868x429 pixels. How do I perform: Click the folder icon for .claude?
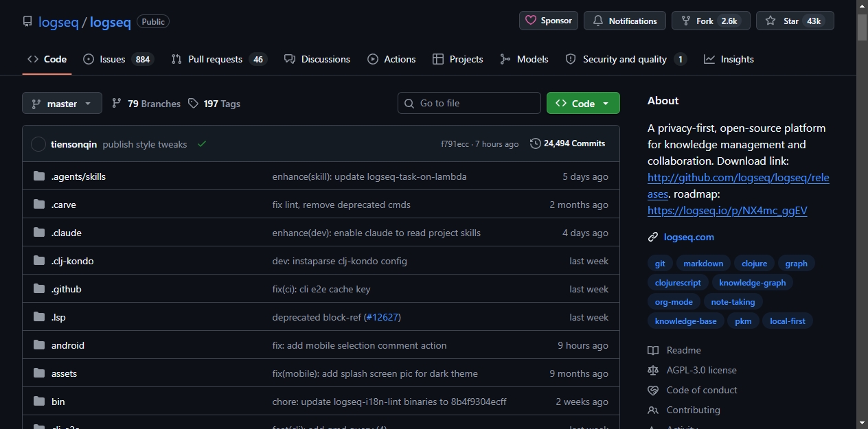click(39, 233)
